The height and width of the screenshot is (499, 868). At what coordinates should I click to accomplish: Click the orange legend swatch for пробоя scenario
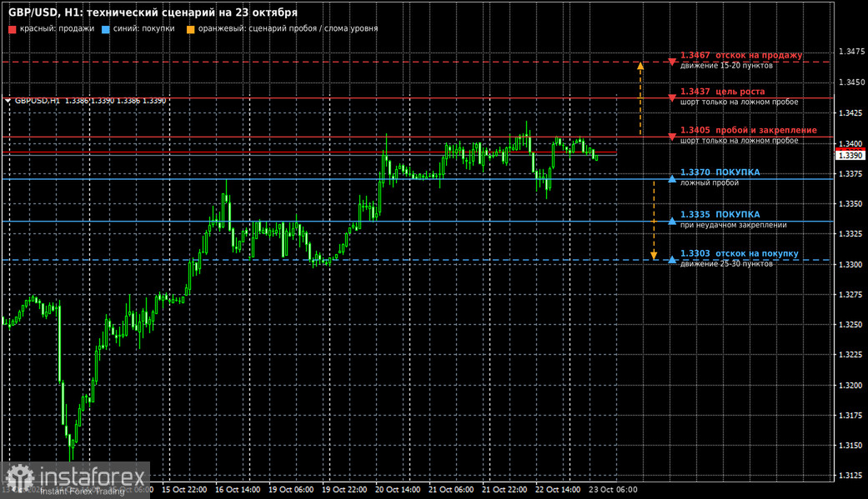tap(190, 29)
